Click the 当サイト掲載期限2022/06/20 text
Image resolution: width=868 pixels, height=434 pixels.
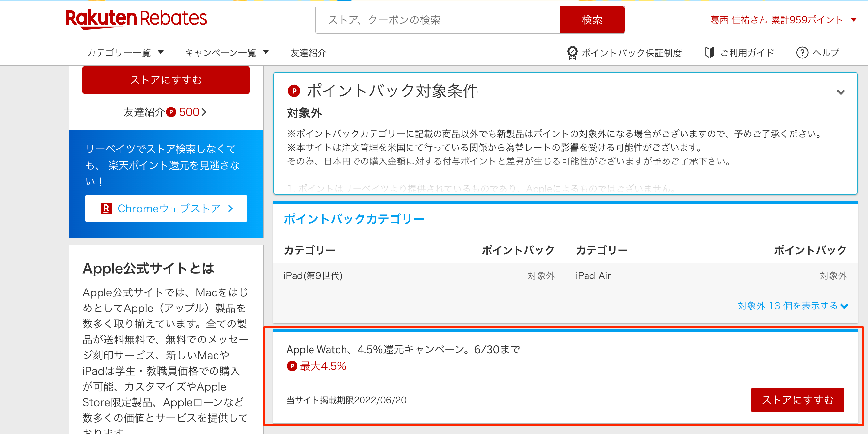coord(346,400)
